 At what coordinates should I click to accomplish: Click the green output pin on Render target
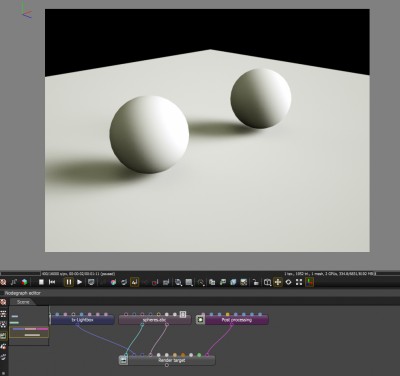[x=199, y=355]
